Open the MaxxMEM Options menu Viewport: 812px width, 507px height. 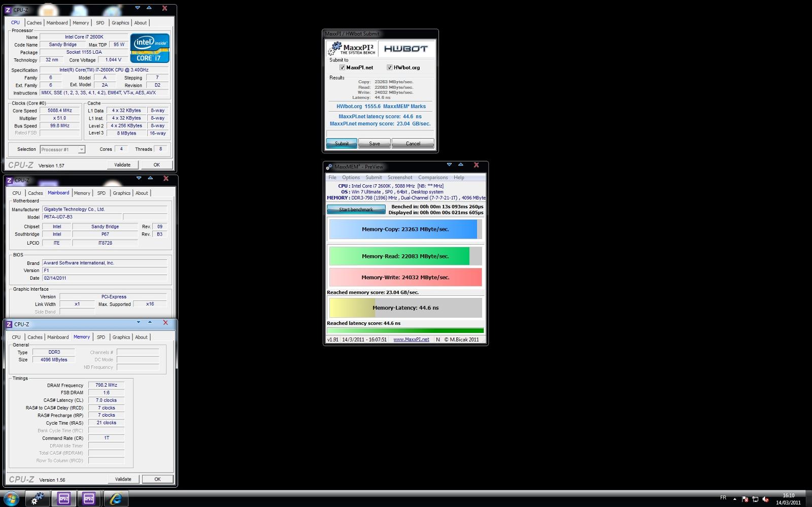pyautogui.click(x=351, y=178)
